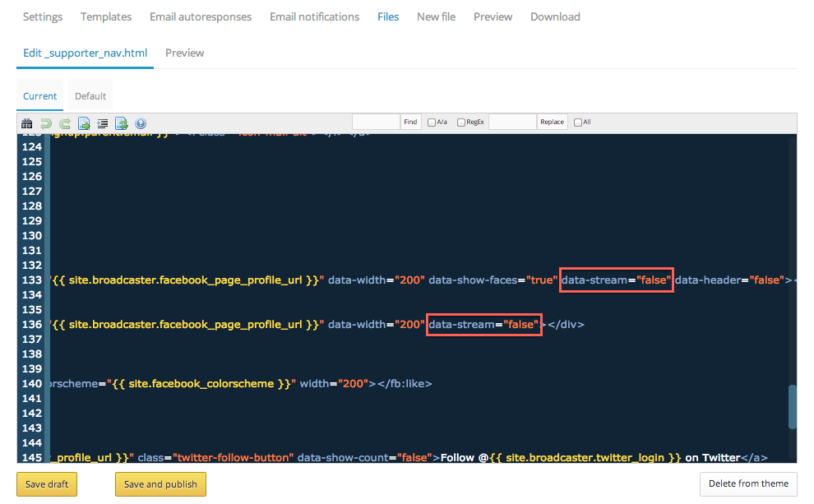Click the Find button
The height and width of the screenshot is (504, 814).
(410, 122)
